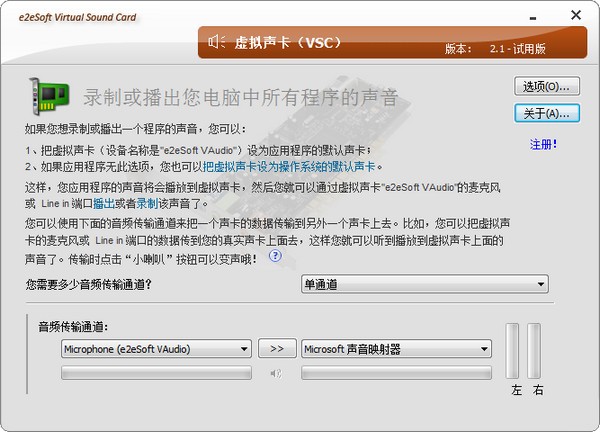The height and width of the screenshot is (432, 600).
Task: Click the blue question mark help icon
Action: (274, 255)
